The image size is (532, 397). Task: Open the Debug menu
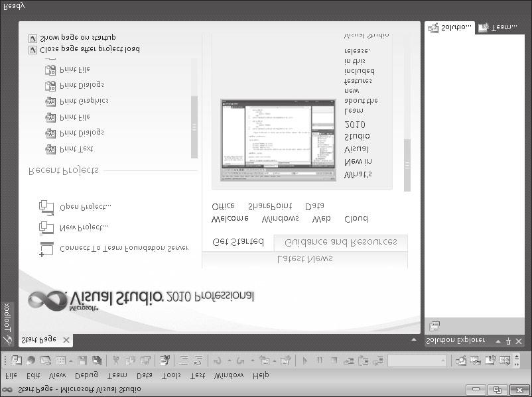pos(86,375)
